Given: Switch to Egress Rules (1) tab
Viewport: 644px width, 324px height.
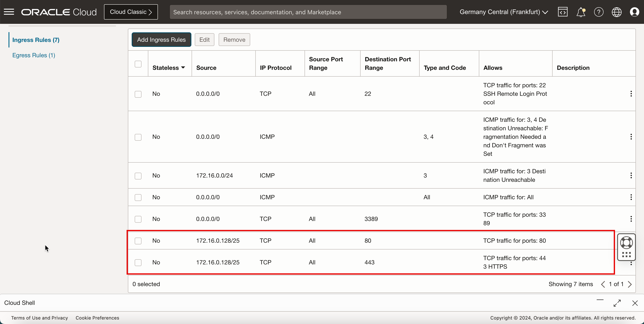Looking at the screenshot, I should pos(34,55).
